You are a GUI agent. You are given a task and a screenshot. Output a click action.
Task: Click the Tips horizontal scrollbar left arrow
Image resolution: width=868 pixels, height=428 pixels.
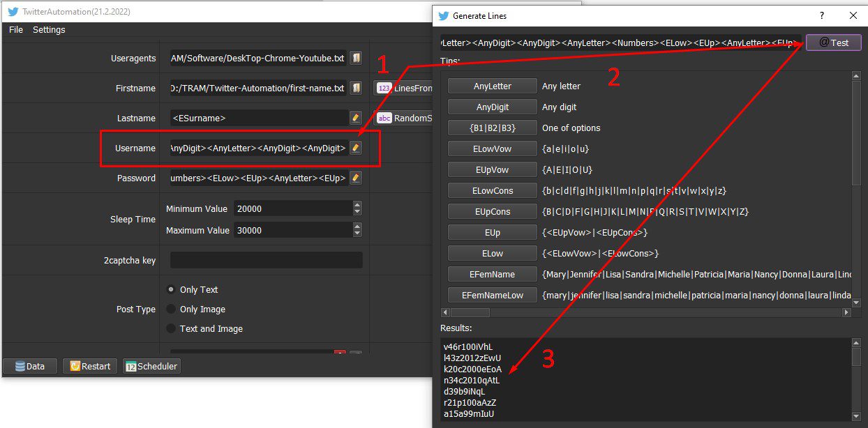[x=446, y=312]
